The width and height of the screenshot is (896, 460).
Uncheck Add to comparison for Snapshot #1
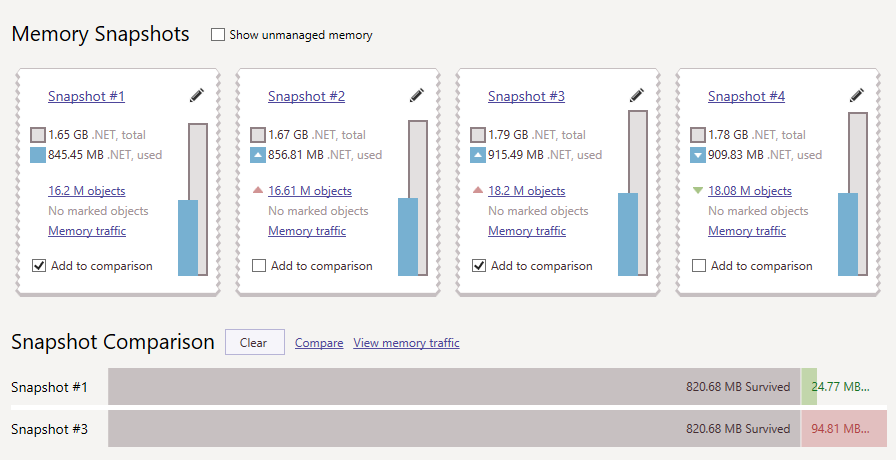[x=39, y=266]
